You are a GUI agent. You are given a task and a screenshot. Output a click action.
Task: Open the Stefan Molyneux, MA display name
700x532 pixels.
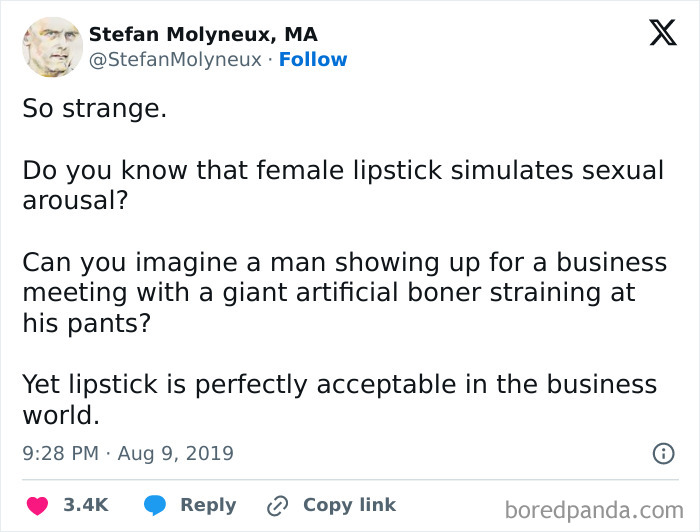[x=203, y=34]
